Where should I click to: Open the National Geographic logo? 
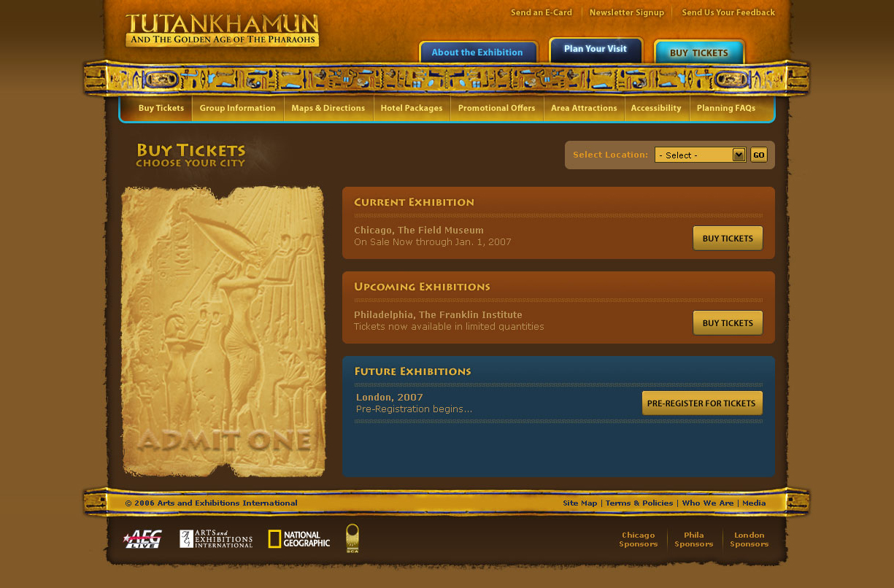pyautogui.click(x=299, y=539)
